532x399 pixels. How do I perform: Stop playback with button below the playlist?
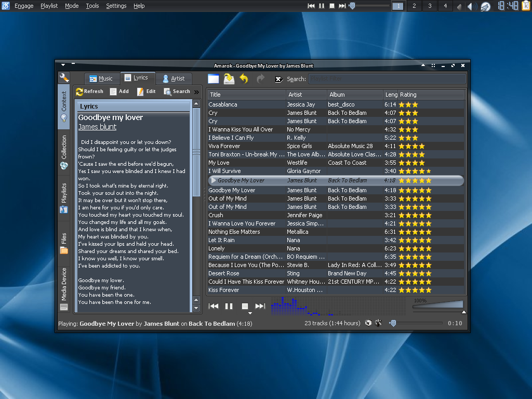[x=245, y=306]
